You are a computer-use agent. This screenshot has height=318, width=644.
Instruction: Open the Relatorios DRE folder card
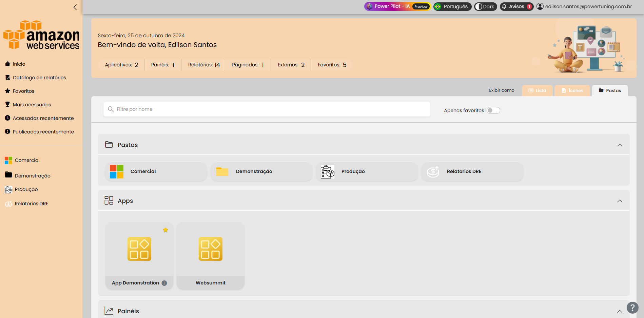tap(472, 172)
